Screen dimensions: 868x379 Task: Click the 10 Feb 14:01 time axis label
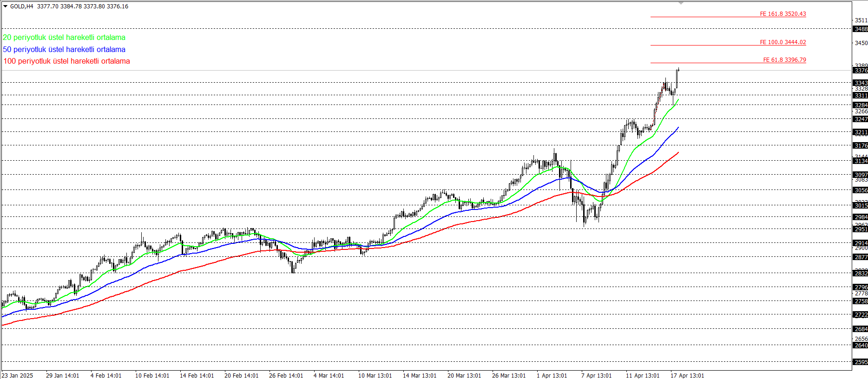pos(152,376)
